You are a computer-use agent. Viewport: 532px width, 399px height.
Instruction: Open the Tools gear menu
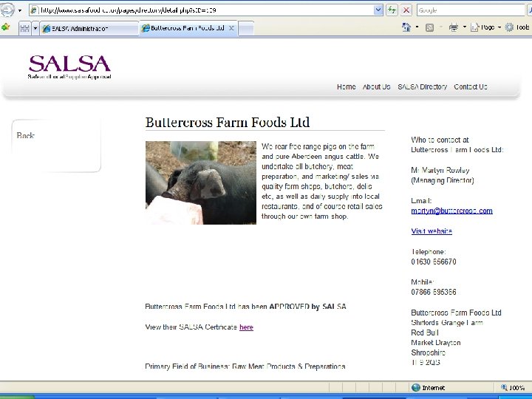point(516,27)
